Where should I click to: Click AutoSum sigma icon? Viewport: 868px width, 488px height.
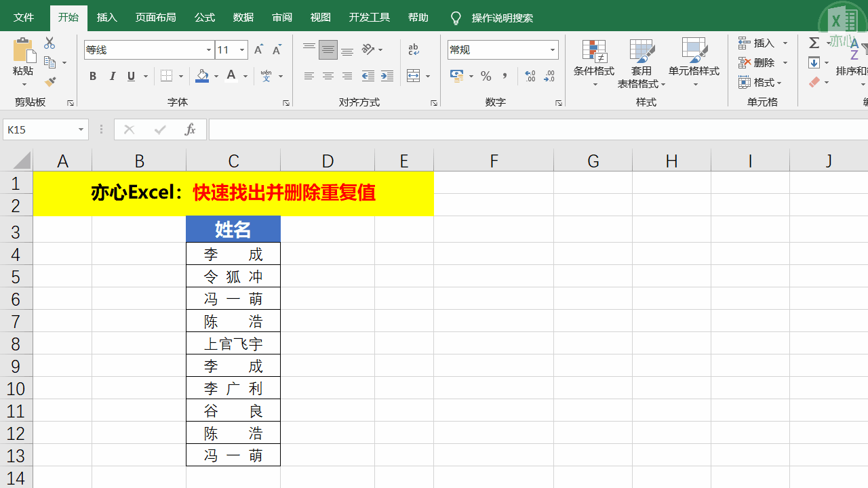(814, 43)
